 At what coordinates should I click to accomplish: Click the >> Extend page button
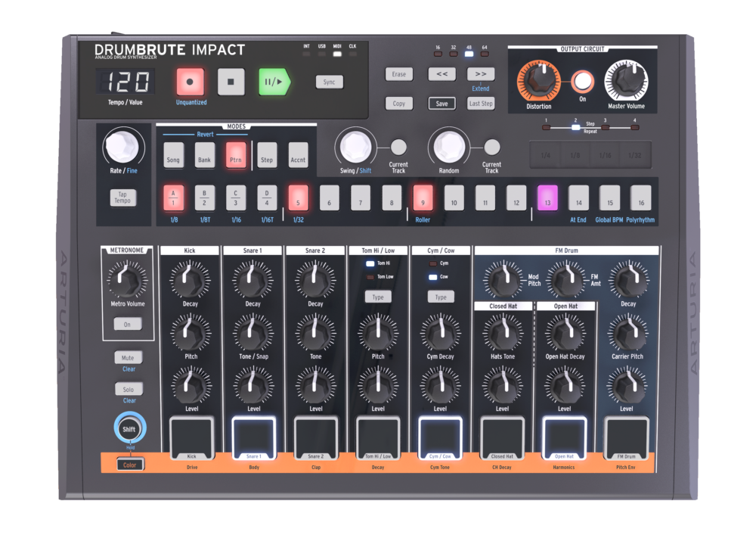(481, 74)
